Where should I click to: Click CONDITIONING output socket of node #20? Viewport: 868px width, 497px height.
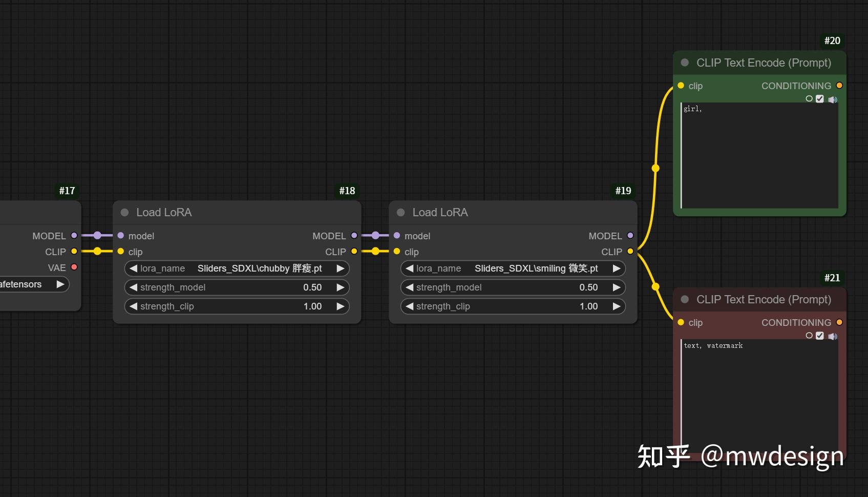839,86
